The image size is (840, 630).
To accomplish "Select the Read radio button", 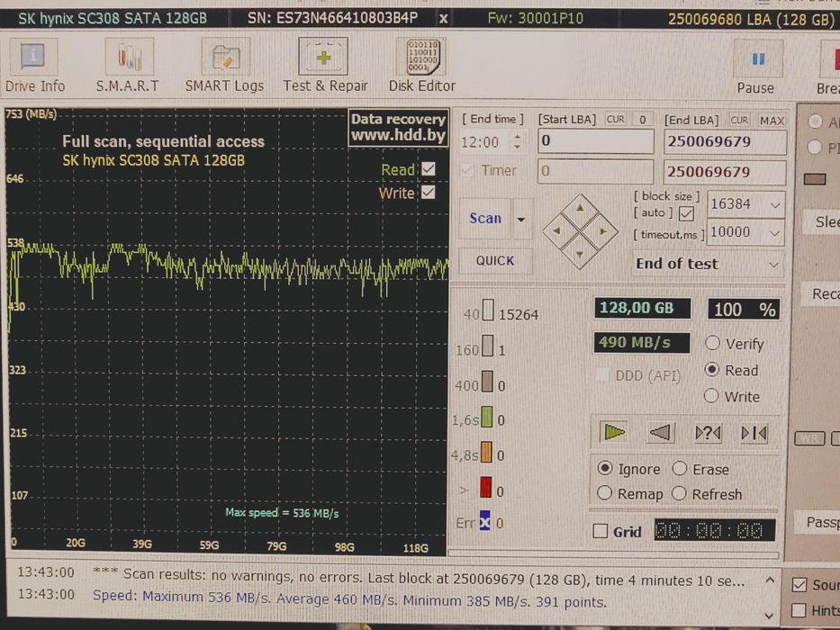I will pos(712,369).
